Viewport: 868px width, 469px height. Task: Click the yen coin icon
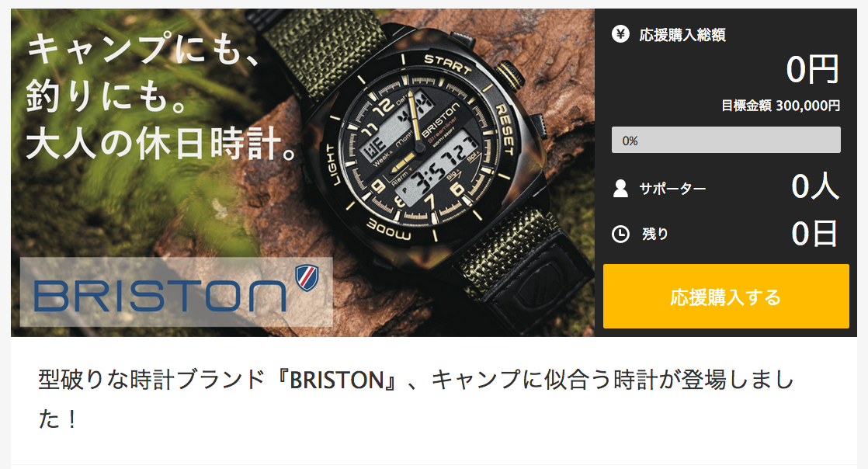[620, 34]
